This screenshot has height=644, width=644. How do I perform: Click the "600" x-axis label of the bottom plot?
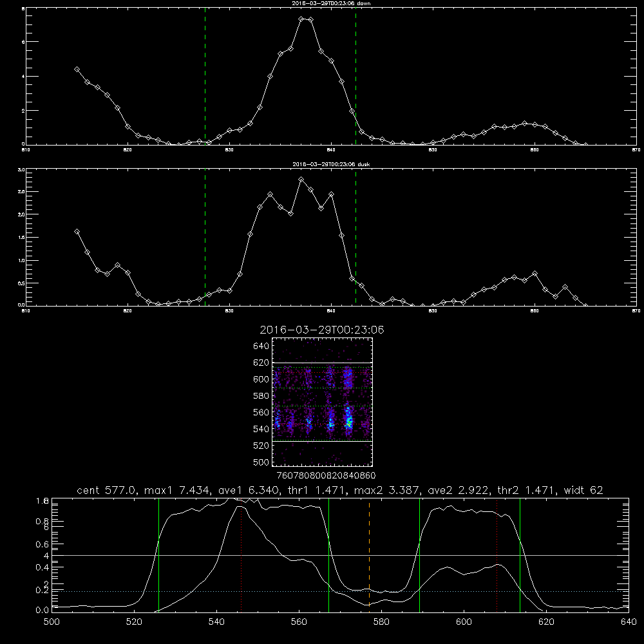click(464, 621)
